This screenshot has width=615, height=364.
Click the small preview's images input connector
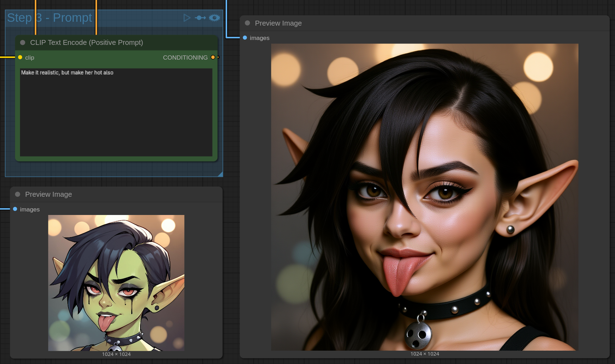coord(15,209)
